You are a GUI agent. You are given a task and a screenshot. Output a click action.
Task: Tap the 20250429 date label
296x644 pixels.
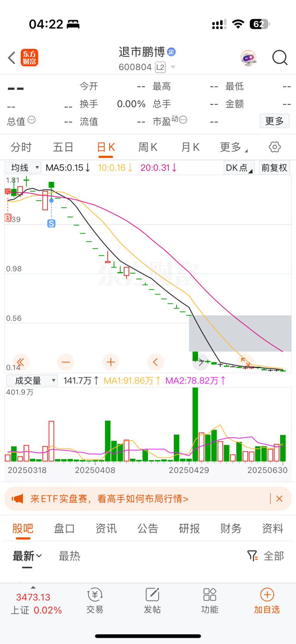click(x=189, y=470)
